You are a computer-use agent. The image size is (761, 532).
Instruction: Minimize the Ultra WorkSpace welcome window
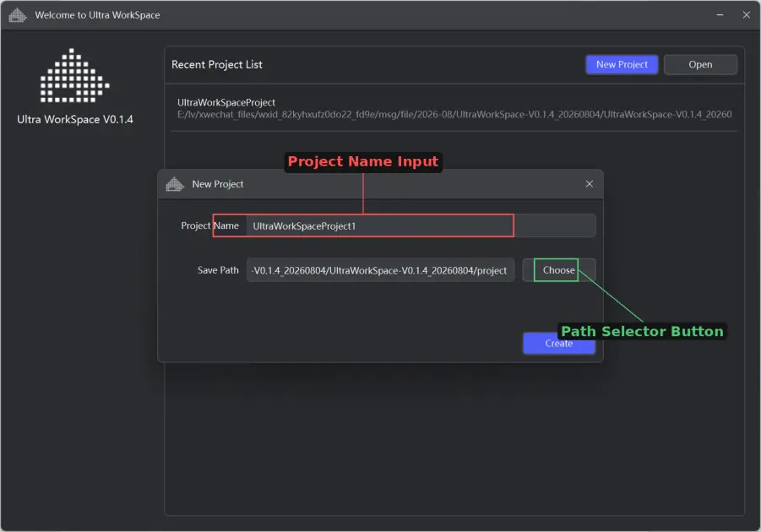[x=720, y=15]
